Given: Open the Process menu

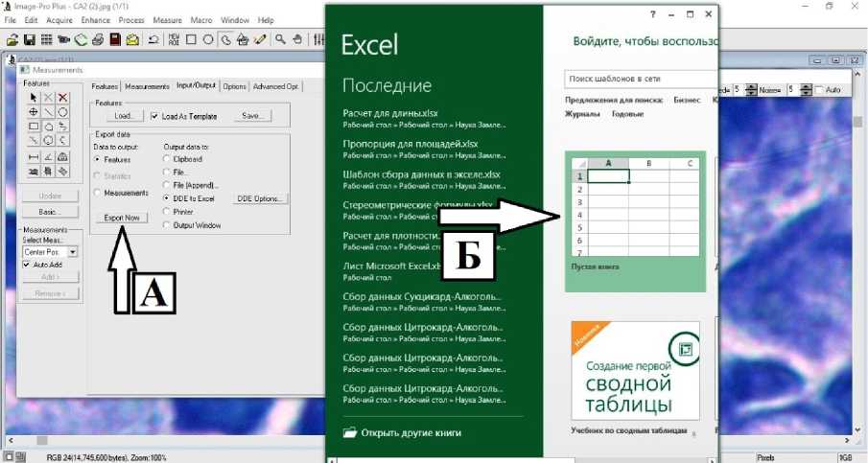Looking at the screenshot, I should coord(131,20).
